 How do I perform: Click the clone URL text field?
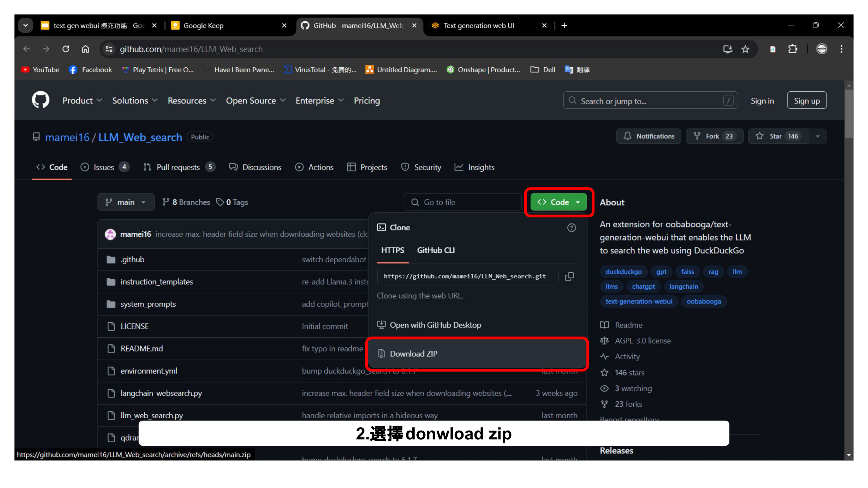(x=468, y=276)
